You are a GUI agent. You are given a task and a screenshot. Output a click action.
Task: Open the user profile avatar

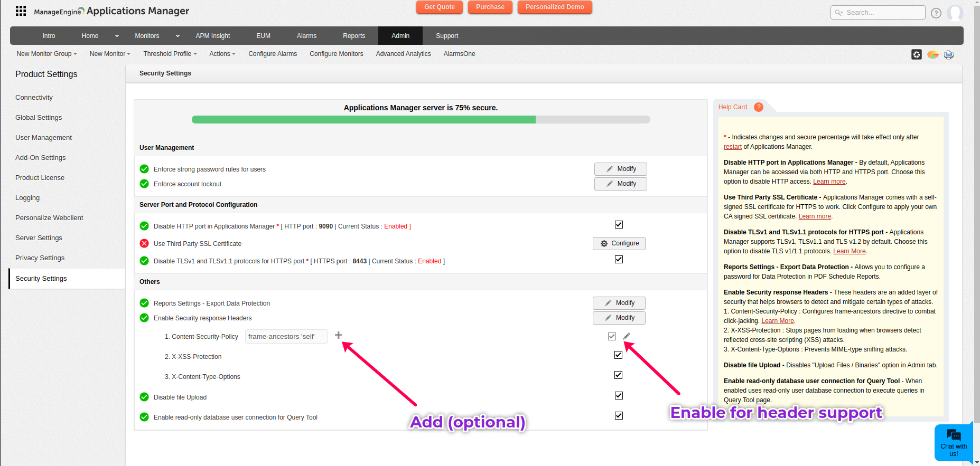(955, 13)
